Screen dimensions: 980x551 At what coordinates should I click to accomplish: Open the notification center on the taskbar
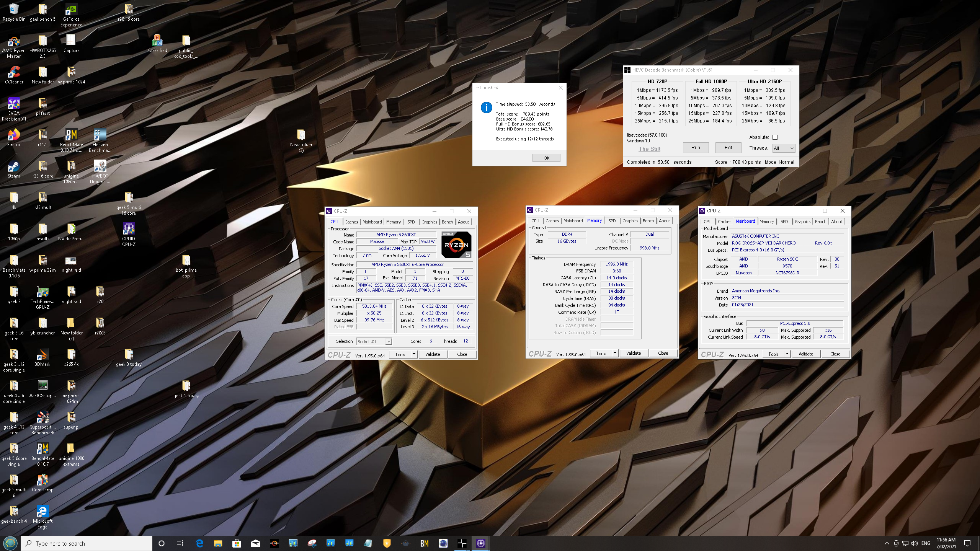coord(967,543)
